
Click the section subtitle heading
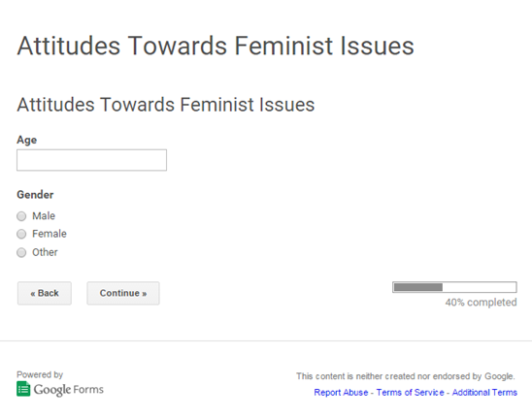[166, 105]
